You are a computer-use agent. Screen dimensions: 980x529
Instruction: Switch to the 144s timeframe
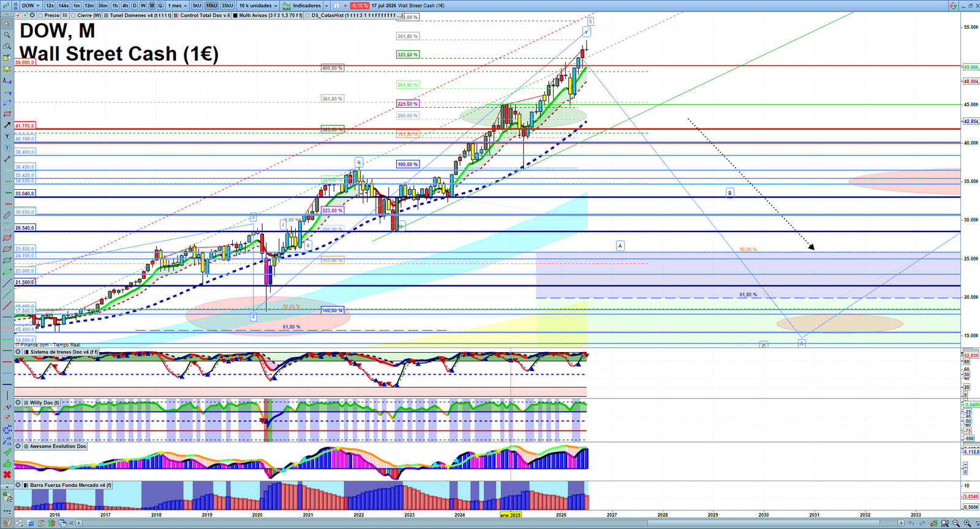(63, 6)
